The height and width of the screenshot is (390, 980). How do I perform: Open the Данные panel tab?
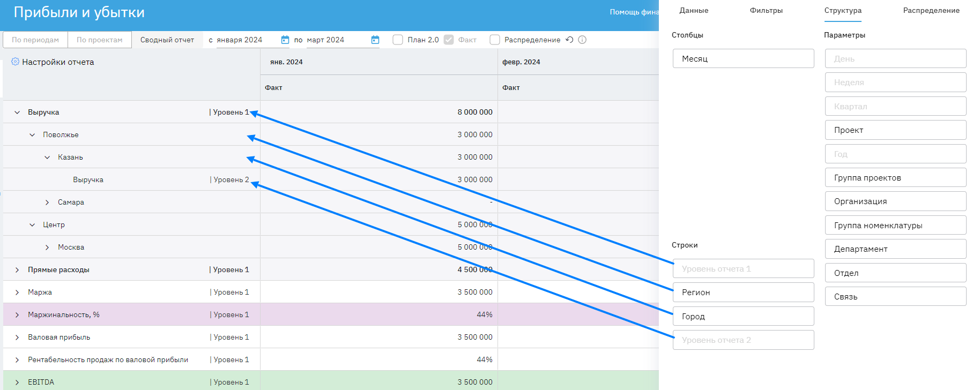694,10
